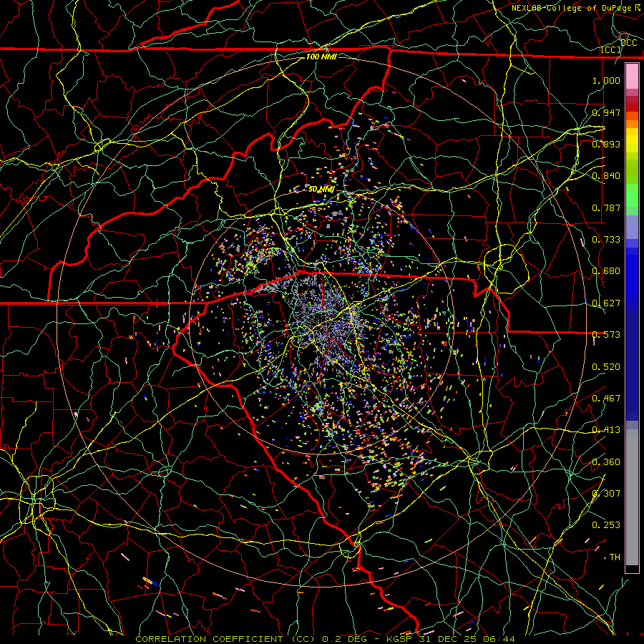Click the CORRELATION COEFFICIENT words in the caption
Image resolution: width=644 pixels, height=644 pixels.
coord(209,639)
